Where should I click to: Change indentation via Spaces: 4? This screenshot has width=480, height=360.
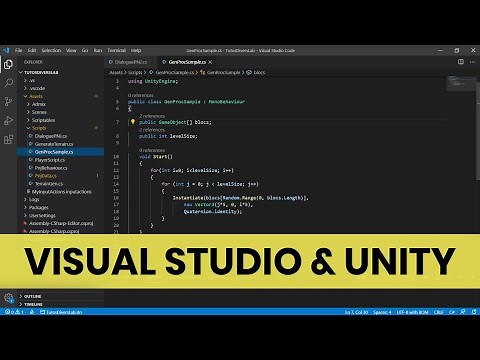tap(382, 312)
